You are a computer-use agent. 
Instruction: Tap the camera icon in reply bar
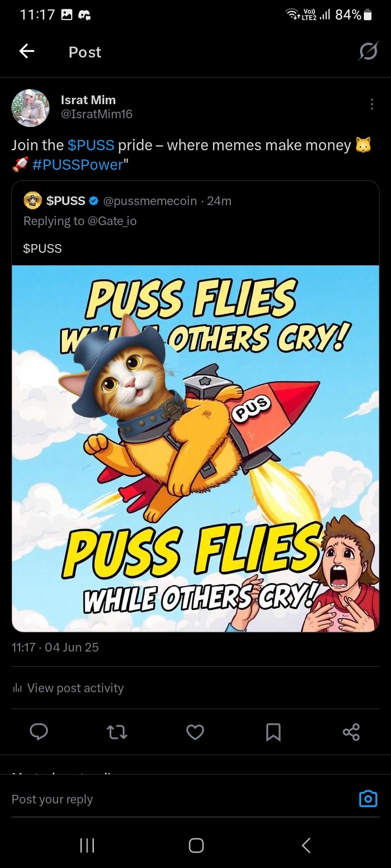(368, 799)
